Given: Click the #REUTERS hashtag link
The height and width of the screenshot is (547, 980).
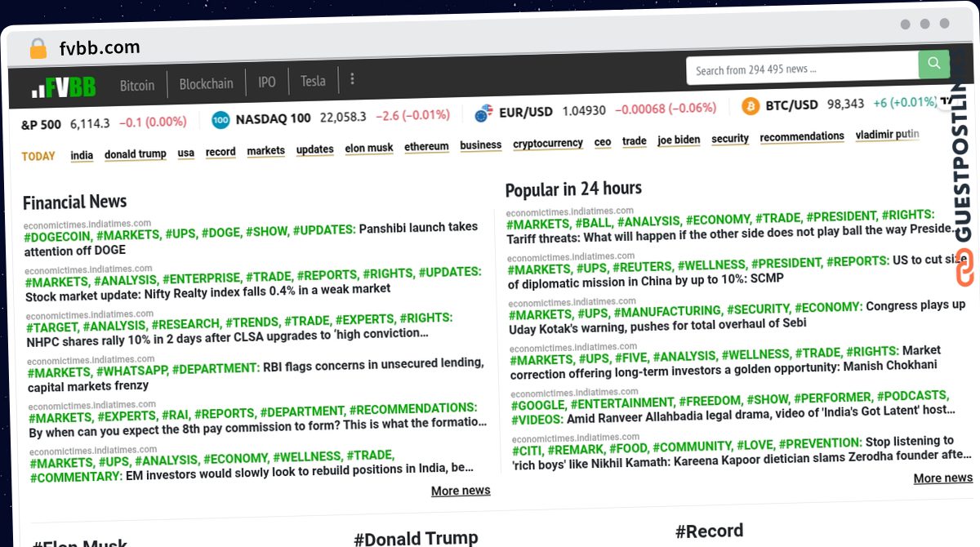Looking at the screenshot, I should (x=644, y=266).
